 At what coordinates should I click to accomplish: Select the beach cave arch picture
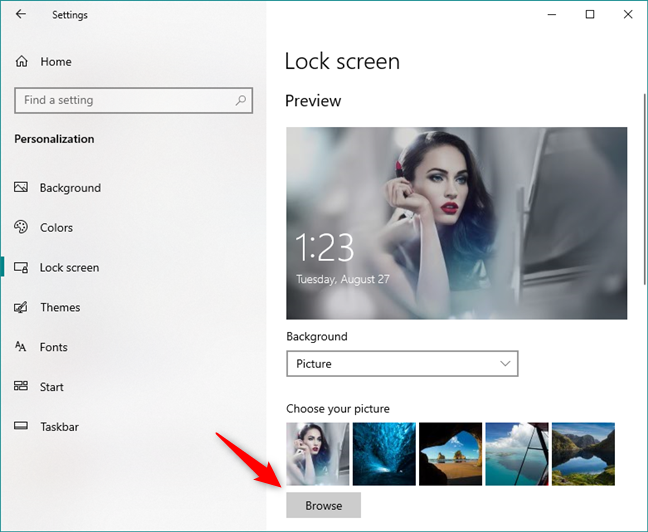451,454
